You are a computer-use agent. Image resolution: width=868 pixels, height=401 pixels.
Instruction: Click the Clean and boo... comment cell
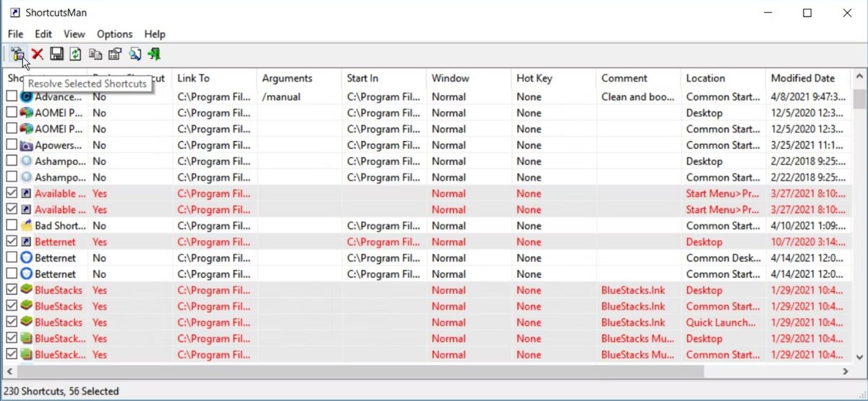(638, 97)
